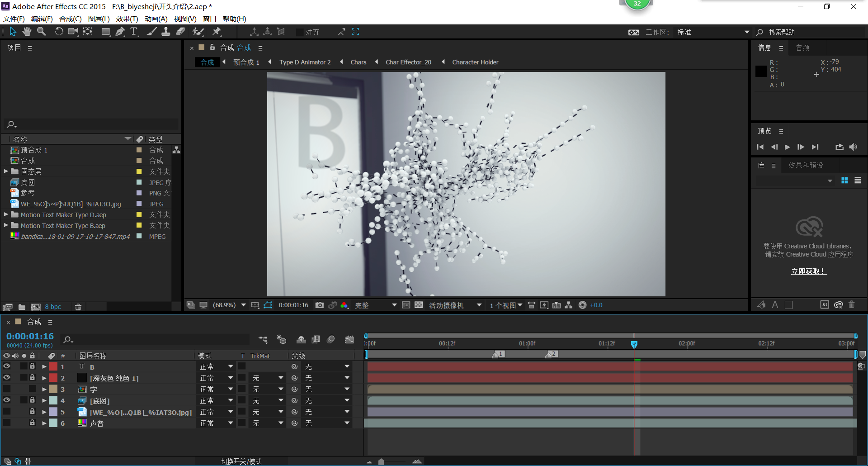This screenshot has height=466, width=868.
Task: Open the viewer magnification 68.9% dropdown
Action: (x=230, y=305)
